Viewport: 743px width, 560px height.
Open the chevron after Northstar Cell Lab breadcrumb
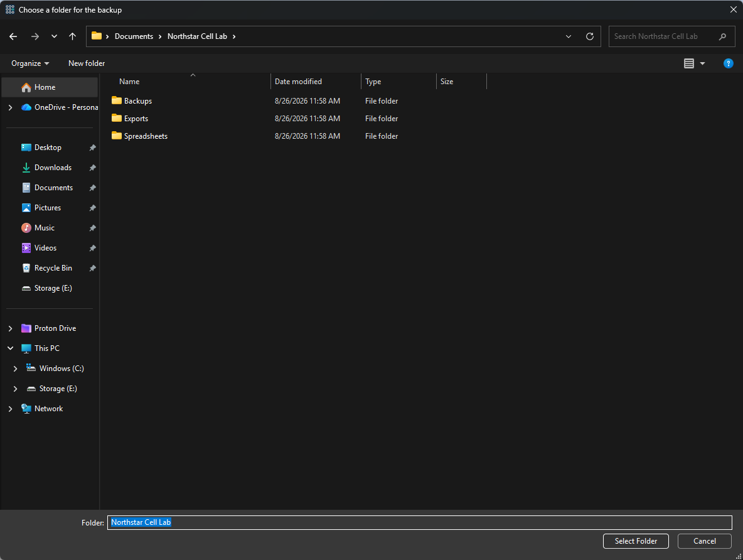click(234, 36)
